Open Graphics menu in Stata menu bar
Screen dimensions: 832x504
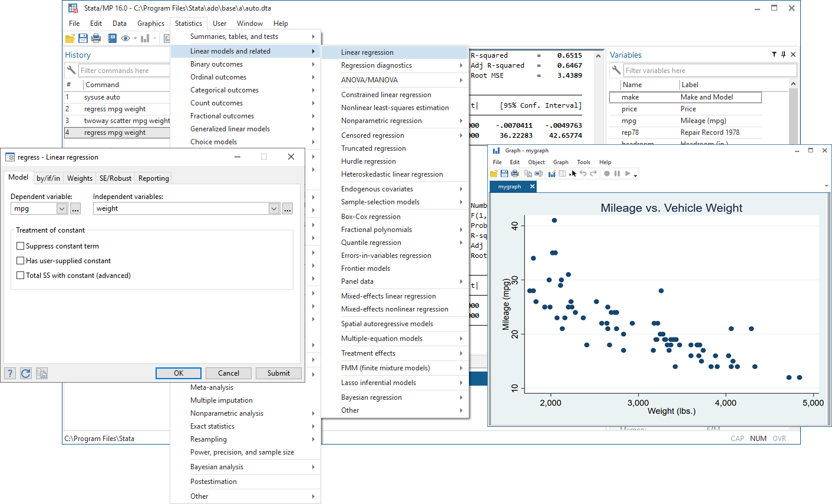(x=151, y=24)
